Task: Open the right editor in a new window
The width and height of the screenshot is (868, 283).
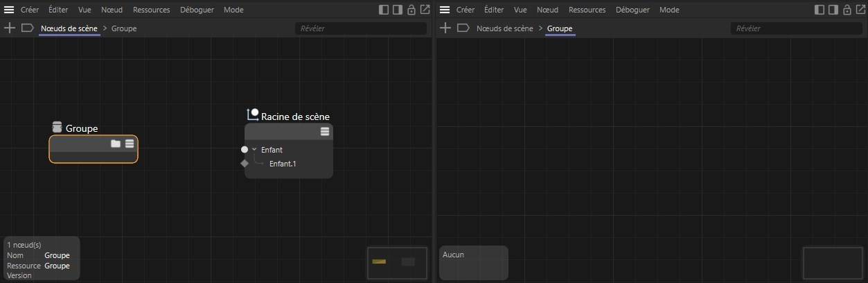Action: pos(860,10)
